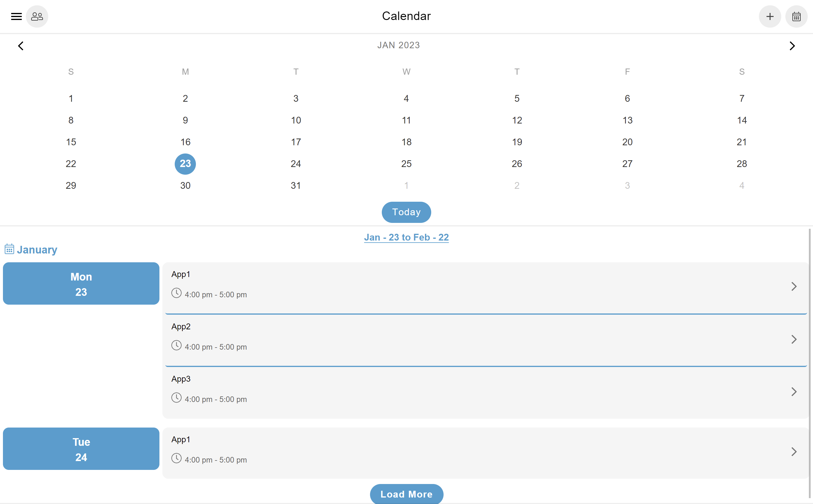Viewport: 813px width, 504px height.
Task: Open the hamburger menu
Action: pyautogui.click(x=16, y=16)
